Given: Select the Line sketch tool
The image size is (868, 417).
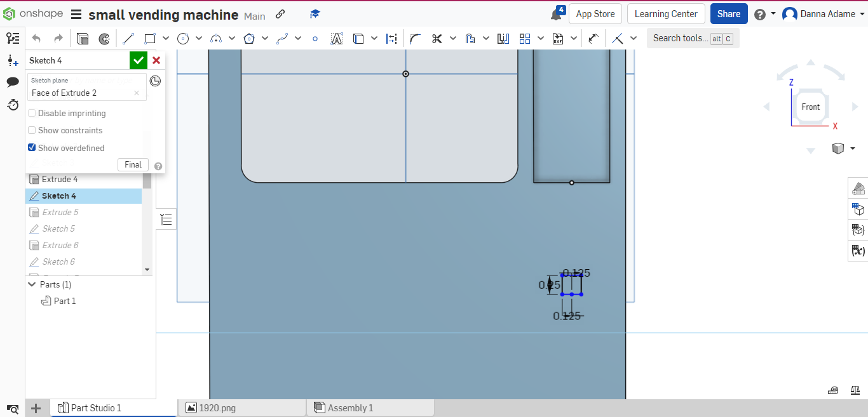Looking at the screenshot, I should [128, 38].
